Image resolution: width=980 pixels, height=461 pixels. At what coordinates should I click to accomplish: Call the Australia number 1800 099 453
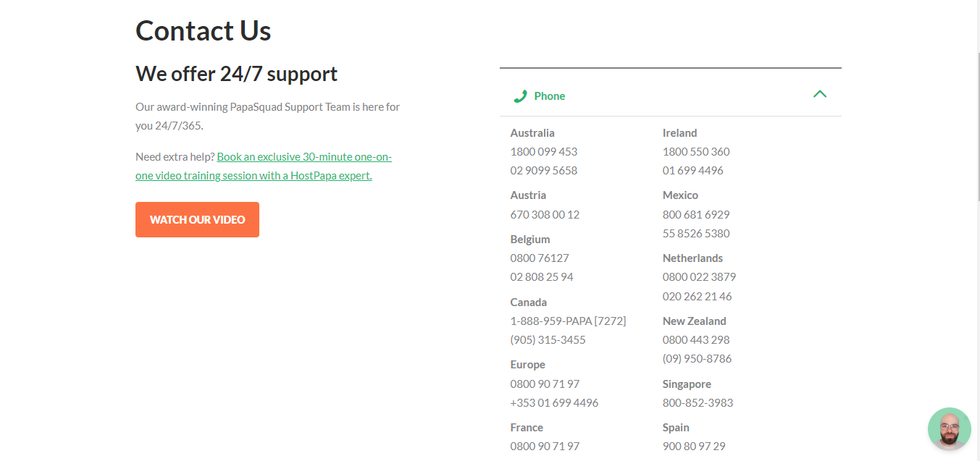click(x=544, y=151)
